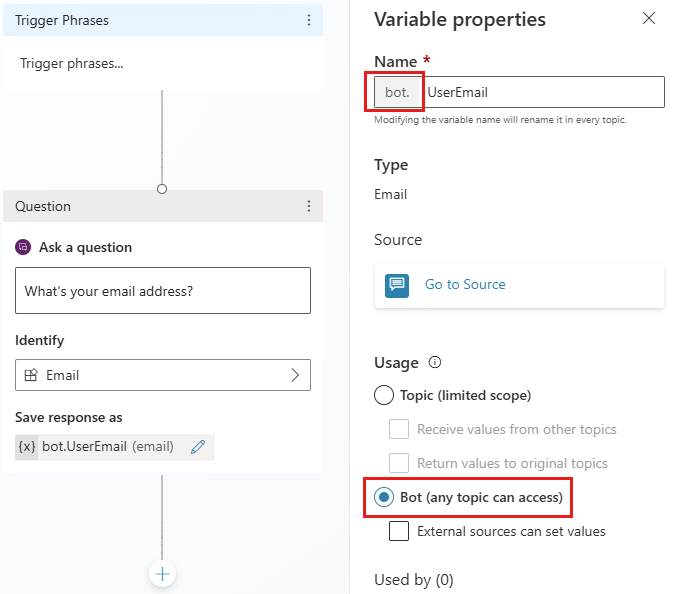The image size is (686, 594).
Task: Expand the Identify Email entity chooser
Action: click(295, 375)
